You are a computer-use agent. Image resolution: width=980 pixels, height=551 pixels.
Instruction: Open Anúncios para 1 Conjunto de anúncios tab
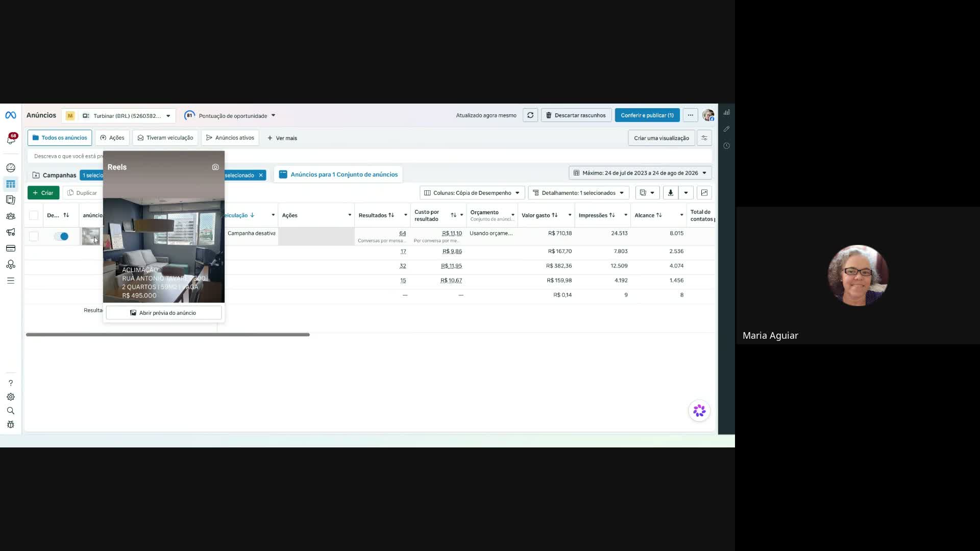pyautogui.click(x=338, y=174)
